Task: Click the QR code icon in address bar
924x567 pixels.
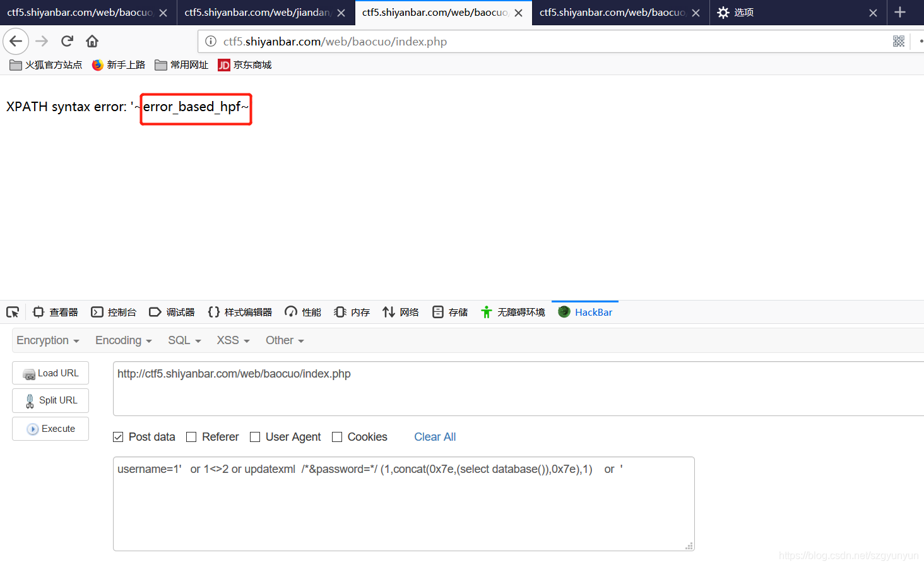Action: 899,41
